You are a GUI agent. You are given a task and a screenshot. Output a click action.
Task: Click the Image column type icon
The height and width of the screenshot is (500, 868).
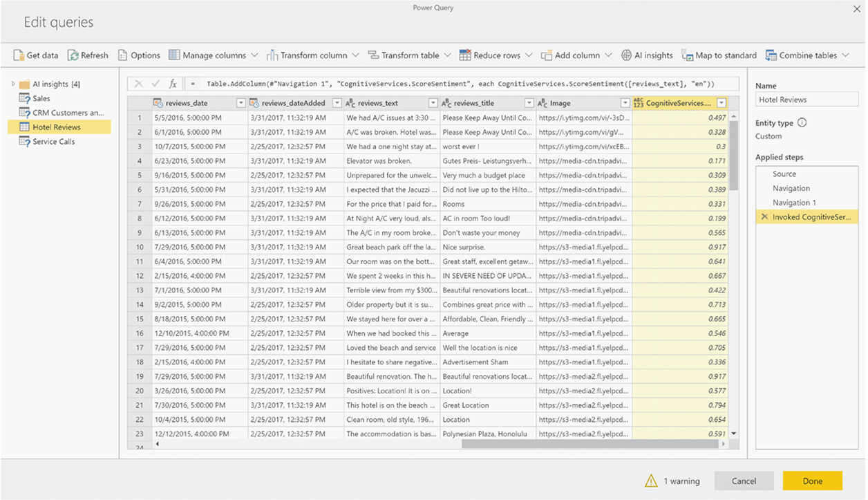pyautogui.click(x=542, y=103)
